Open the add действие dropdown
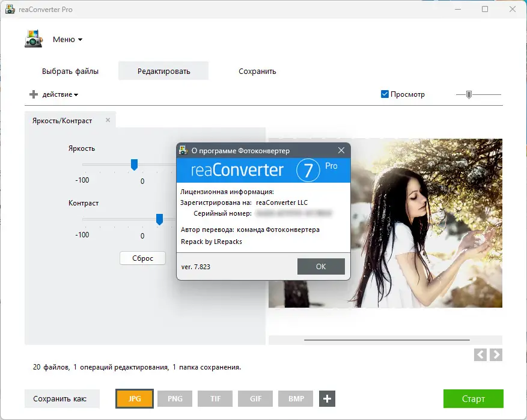 pos(60,94)
